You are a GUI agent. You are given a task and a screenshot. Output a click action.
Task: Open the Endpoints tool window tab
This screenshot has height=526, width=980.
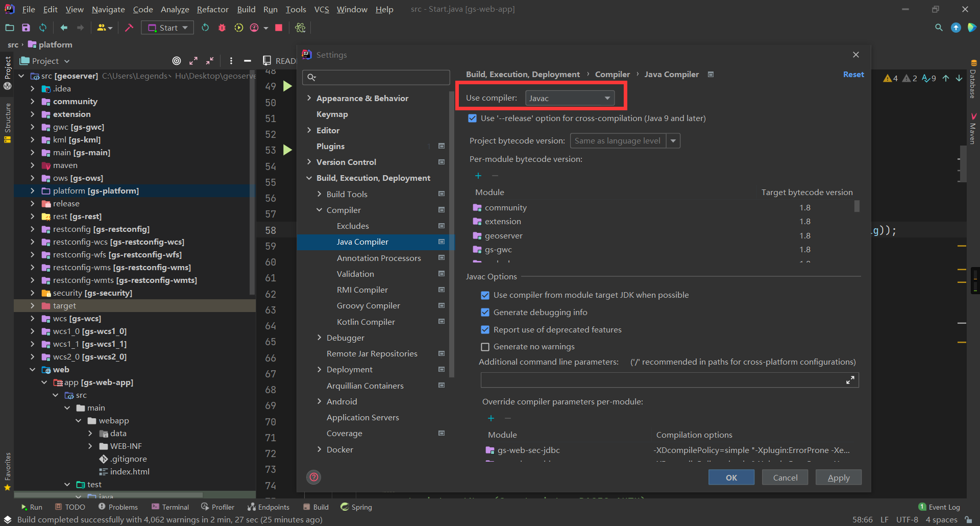268,507
